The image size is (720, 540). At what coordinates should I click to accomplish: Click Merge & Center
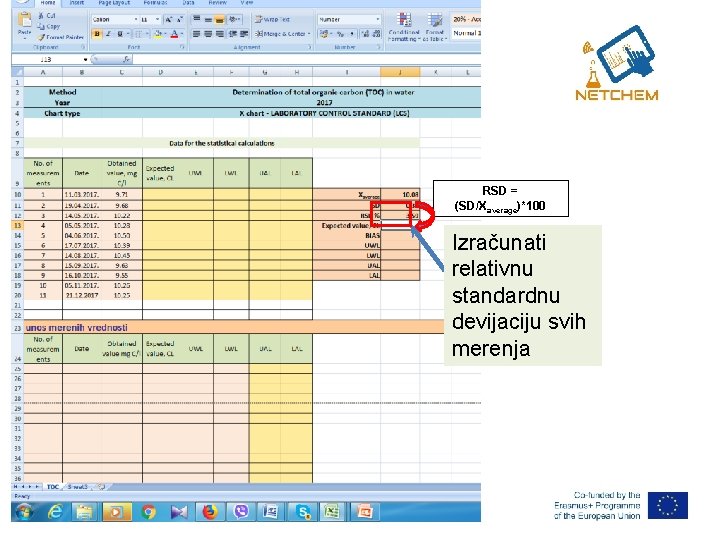tap(283, 34)
